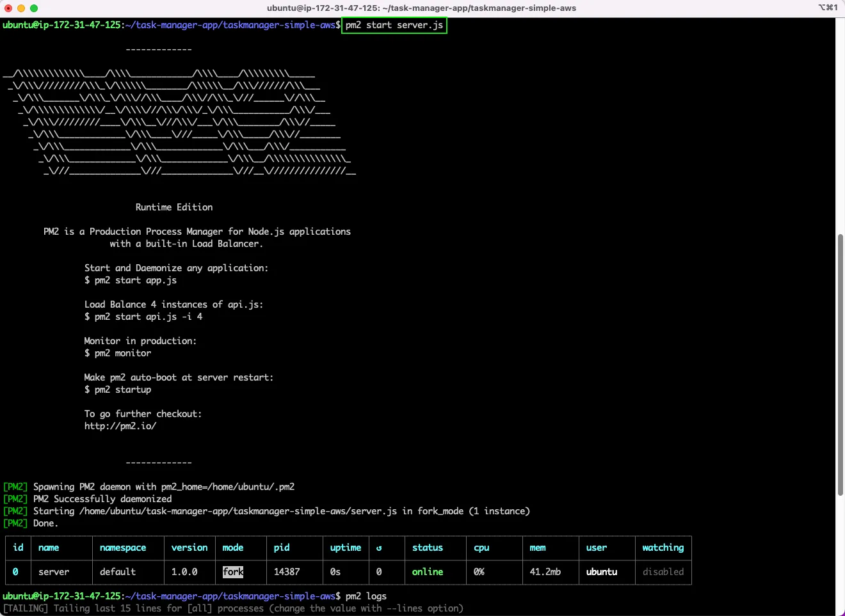The image size is (845, 616).
Task: Click the 'pid' table column header
Action: pyautogui.click(x=282, y=548)
